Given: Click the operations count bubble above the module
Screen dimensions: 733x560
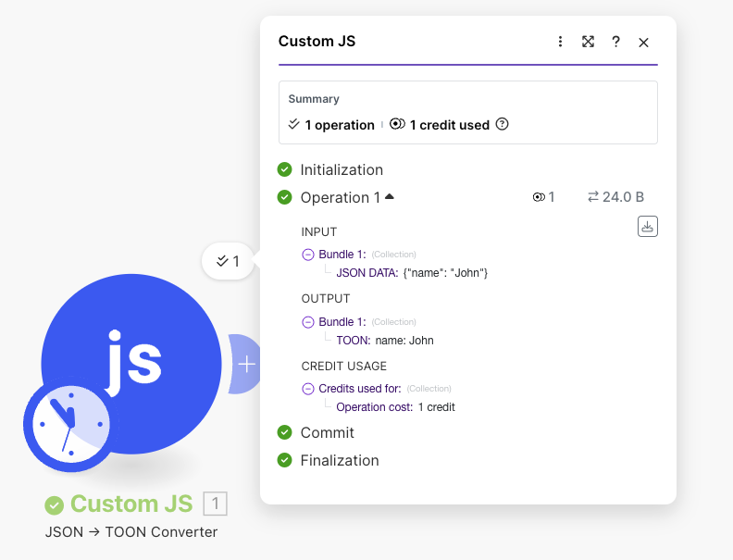Looking at the screenshot, I should point(228,261).
